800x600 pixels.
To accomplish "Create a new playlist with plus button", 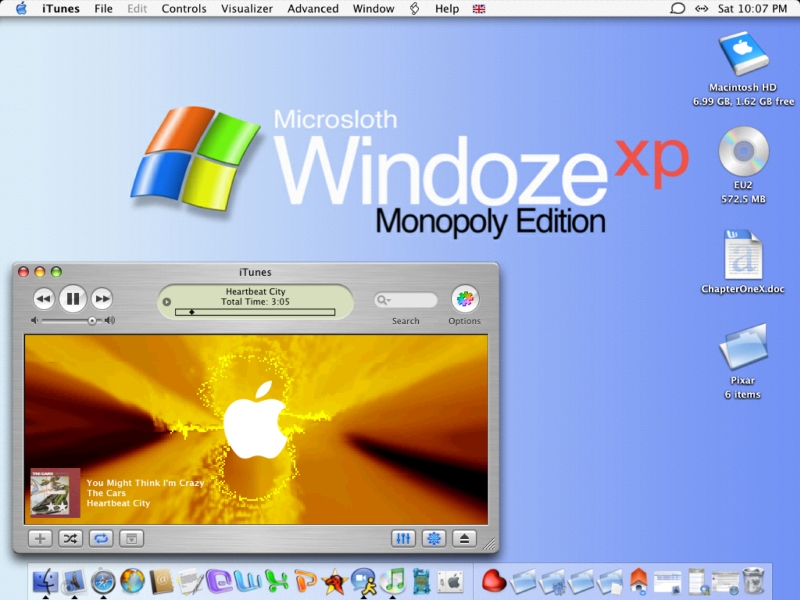I will point(40,538).
